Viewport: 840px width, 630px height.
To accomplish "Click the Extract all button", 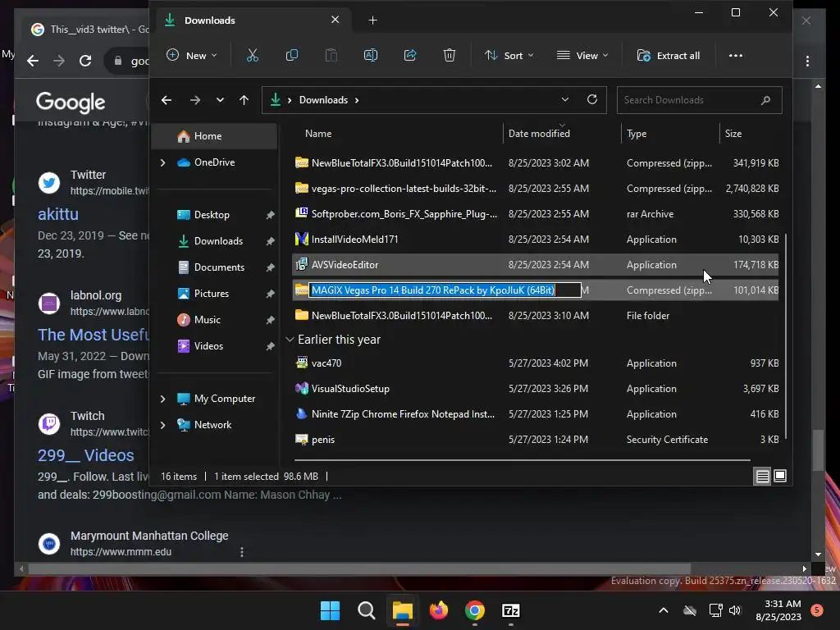I will pyautogui.click(x=669, y=55).
